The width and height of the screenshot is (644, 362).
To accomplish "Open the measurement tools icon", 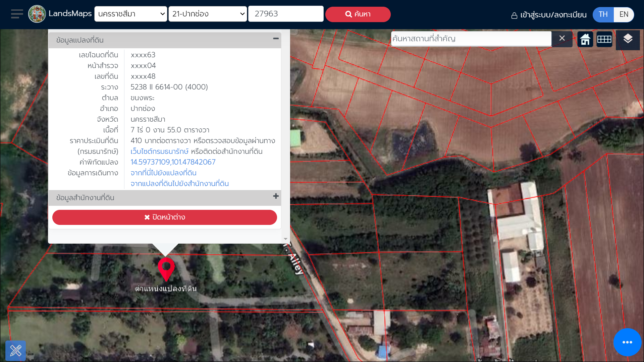I will [15, 351].
